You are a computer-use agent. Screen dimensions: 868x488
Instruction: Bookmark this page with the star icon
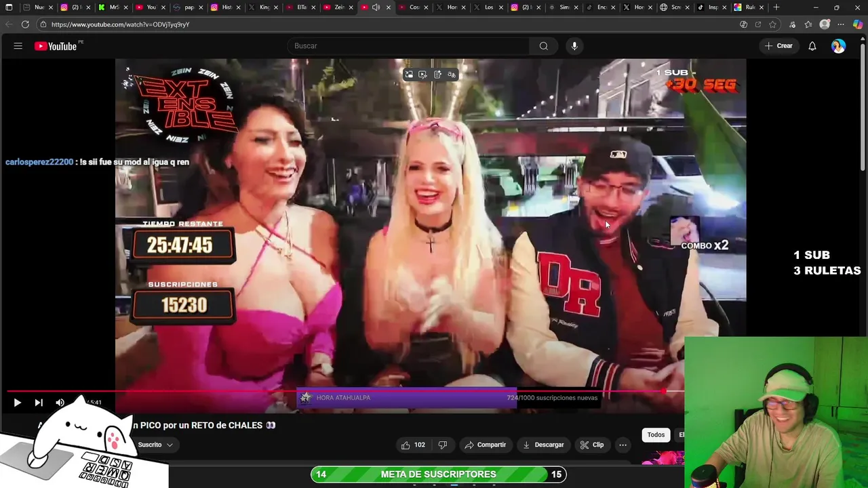point(772,24)
